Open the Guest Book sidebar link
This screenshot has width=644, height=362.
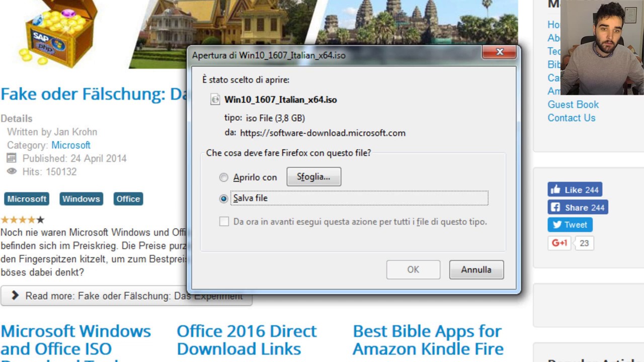(573, 105)
